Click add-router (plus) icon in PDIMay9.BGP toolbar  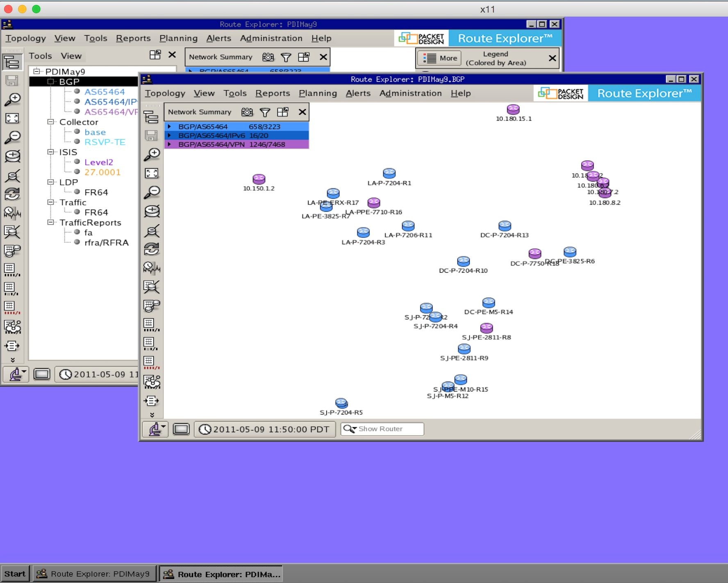152,211
